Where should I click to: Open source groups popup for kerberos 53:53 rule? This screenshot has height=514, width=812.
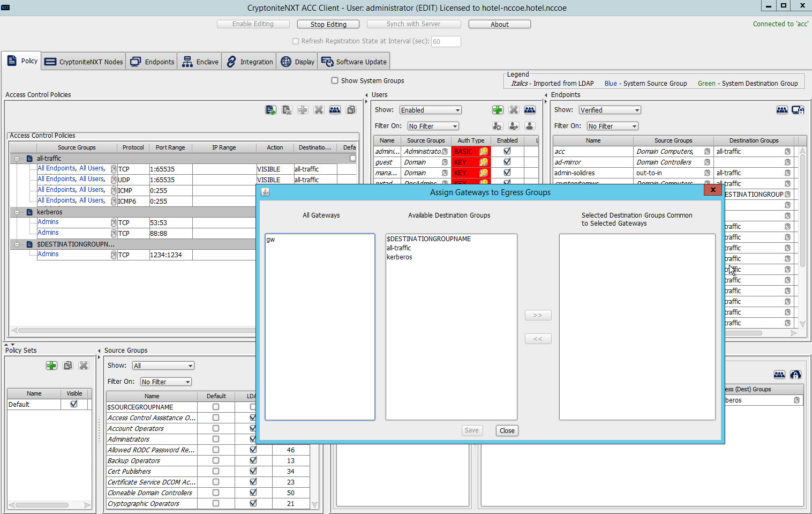coord(114,222)
